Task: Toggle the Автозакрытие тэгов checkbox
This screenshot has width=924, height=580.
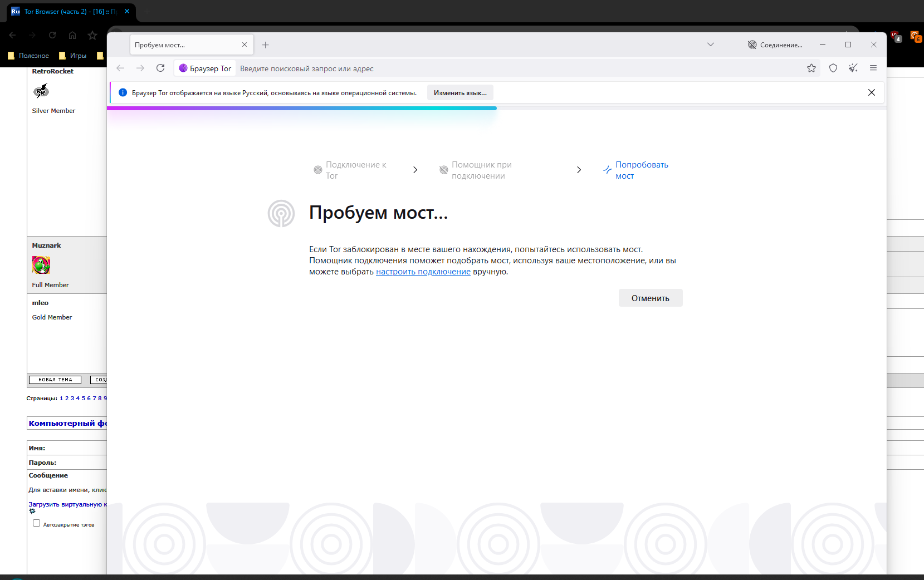Action: tap(37, 523)
